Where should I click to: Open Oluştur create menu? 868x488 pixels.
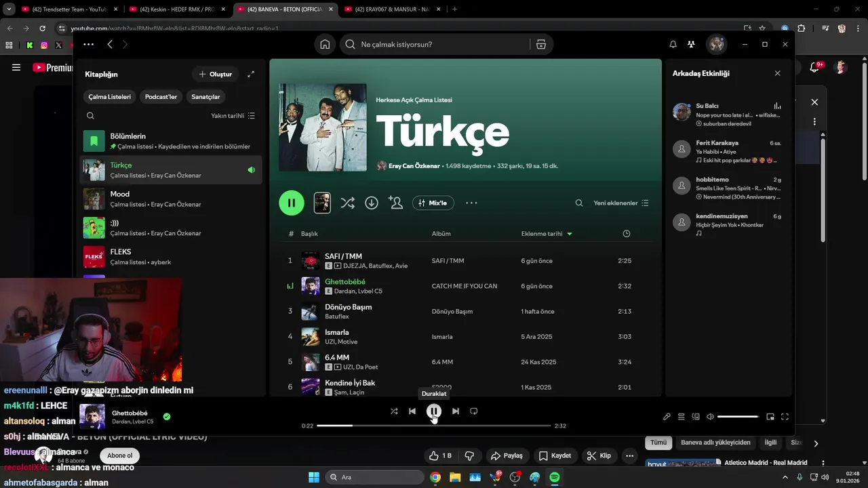tap(215, 74)
